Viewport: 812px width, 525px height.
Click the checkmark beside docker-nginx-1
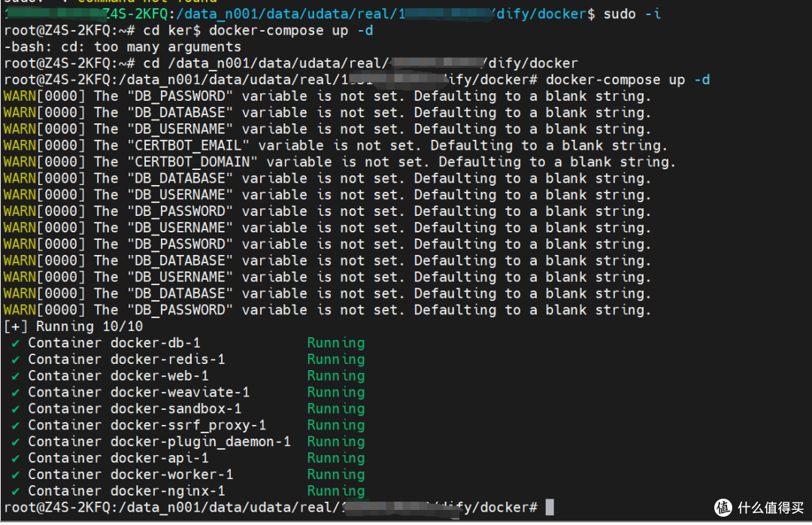coord(17,490)
